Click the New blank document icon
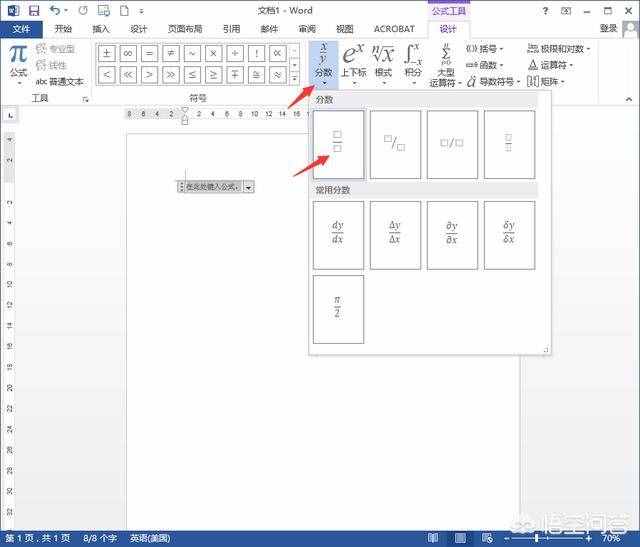 (x=124, y=11)
